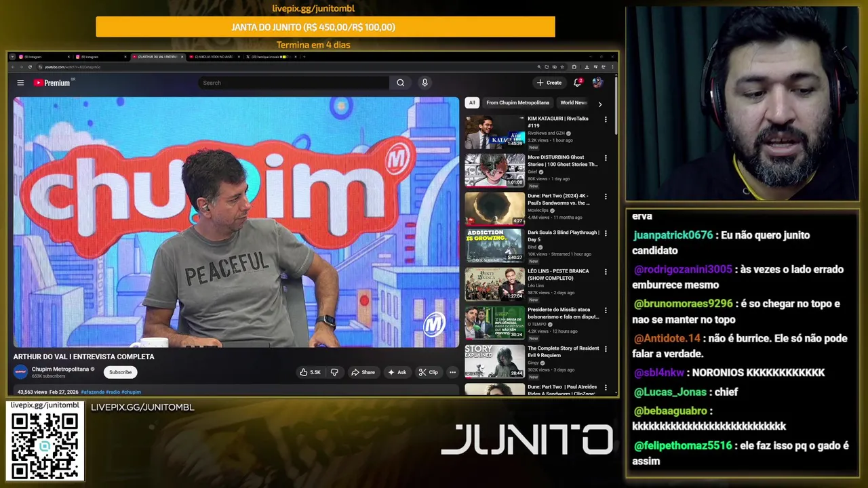Select the World News chip
The width and height of the screenshot is (868, 488).
pos(573,102)
